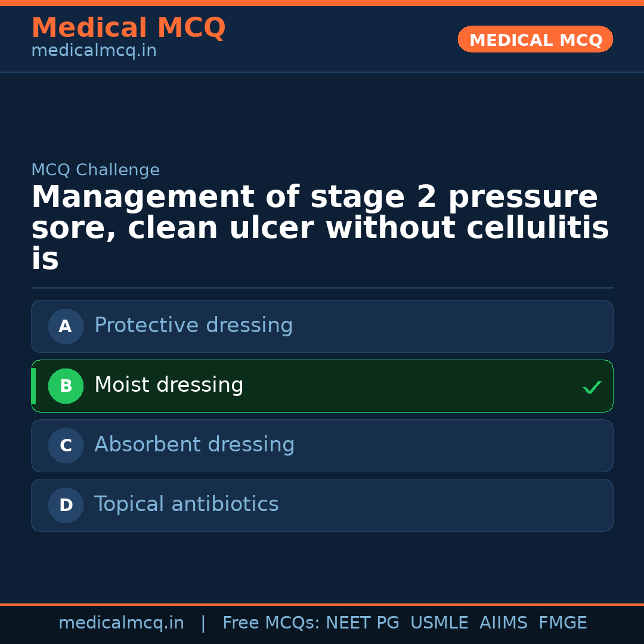This screenshot has height=644, width=644.
Task: Click FMGE in the footer
Action: [562, 623]
